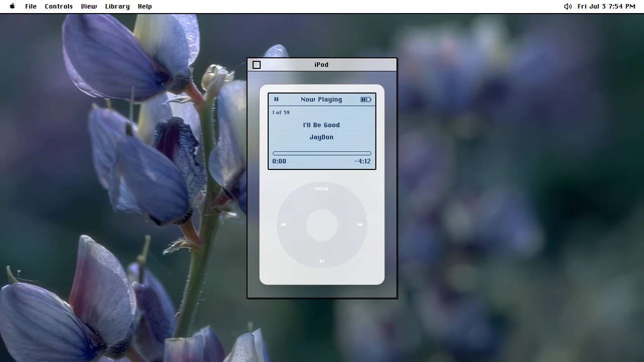The image size is (644, 362).
Task: Click the Now Playing header
Action: [x=321, y=100]
